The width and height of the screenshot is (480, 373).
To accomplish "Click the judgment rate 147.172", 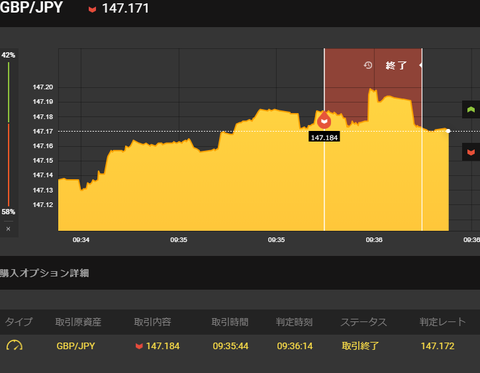I will click(437, 346).
